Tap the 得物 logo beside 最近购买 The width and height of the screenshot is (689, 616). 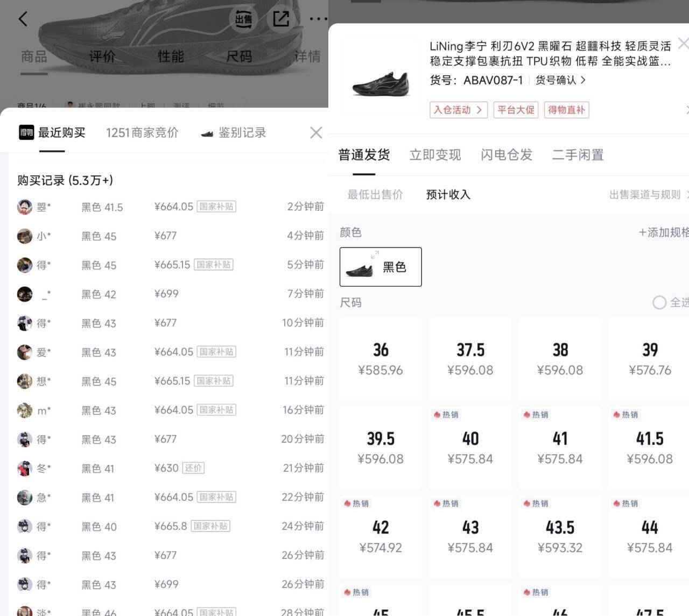(x=26, y=132)
